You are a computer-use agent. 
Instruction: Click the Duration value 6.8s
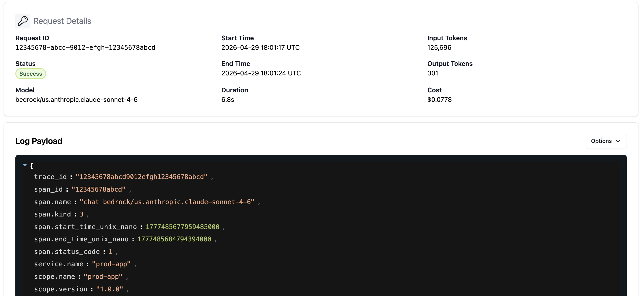click(228, 100)
